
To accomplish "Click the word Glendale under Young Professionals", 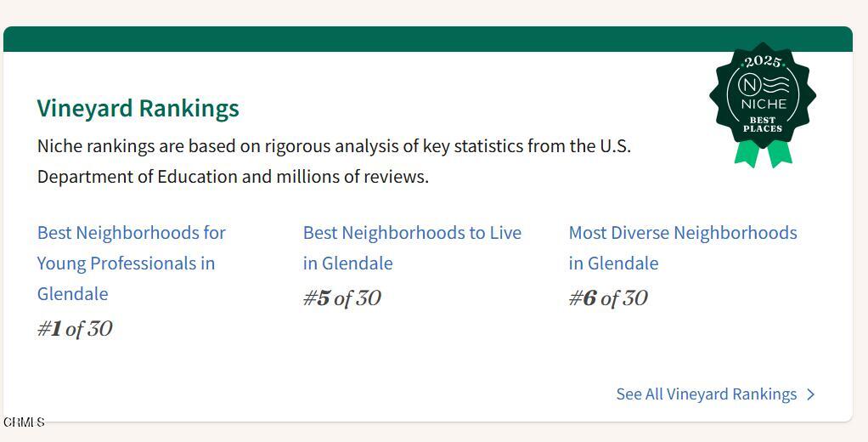I will point(72,294).
